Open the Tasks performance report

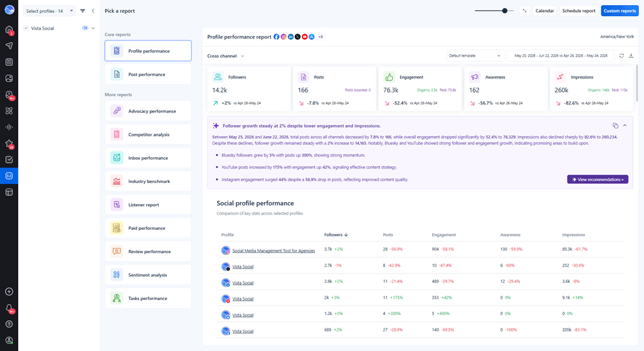click(x=148, y=298)
